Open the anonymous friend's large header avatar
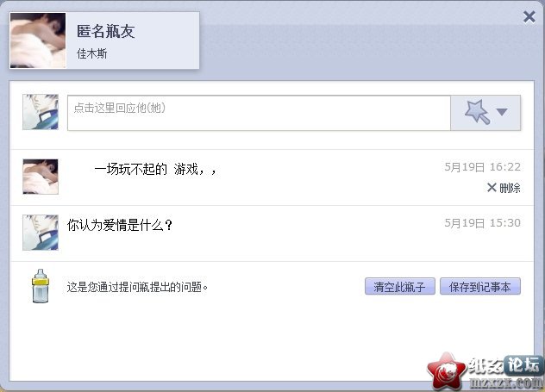This screenshot has height=392, width=545. (38, 40)
